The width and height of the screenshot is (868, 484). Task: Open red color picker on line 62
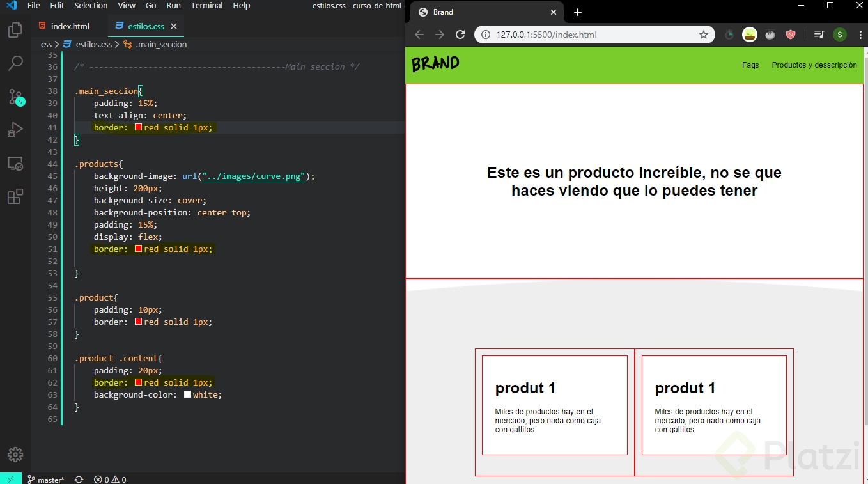pyautogui.click(x=138, y=382)
